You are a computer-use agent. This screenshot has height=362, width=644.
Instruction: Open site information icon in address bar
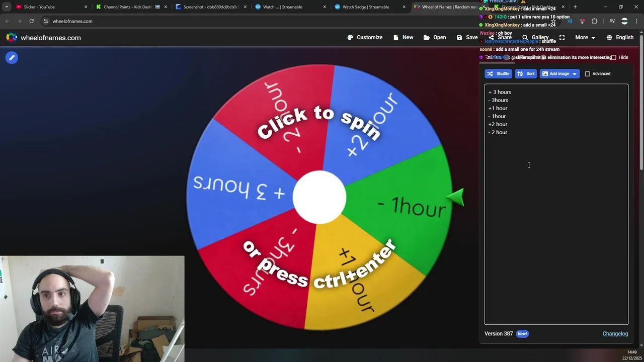pos(45,21)
